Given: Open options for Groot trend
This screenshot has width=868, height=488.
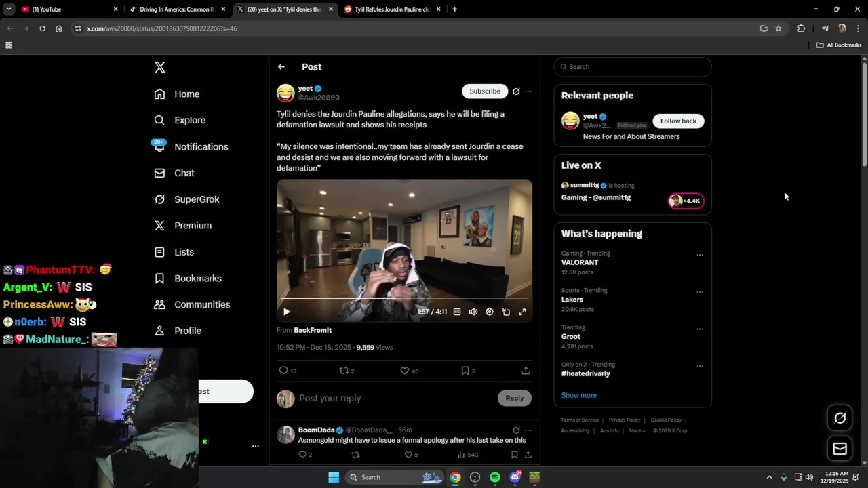Looking at the screenshot, I should [x=700, y=329].
